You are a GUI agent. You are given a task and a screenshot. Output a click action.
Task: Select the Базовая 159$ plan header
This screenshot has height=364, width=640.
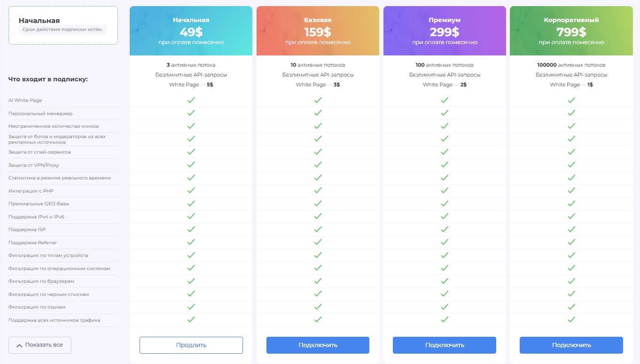[x=318, y=31]
